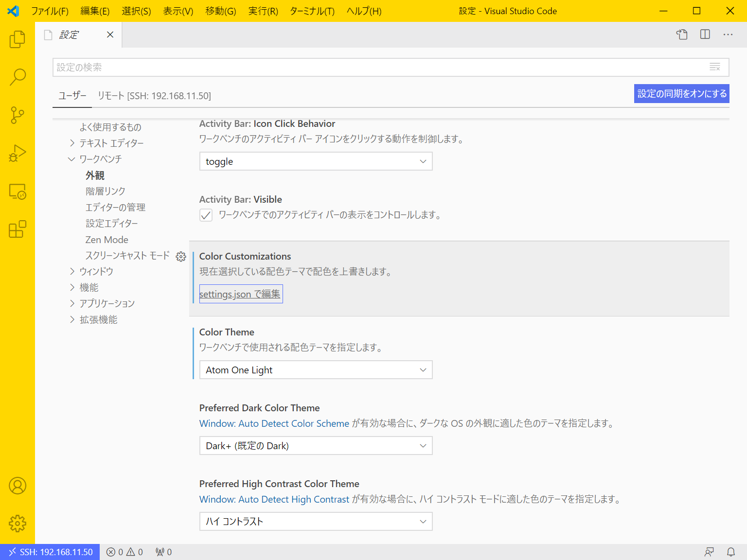Viewport: 747px width, 560px height.
Task: Open the Extensions view
Action: tap(18, 229)
